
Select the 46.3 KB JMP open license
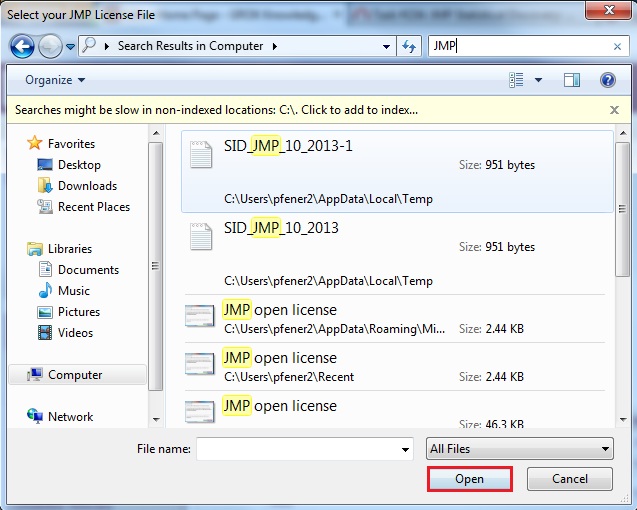(397, 410)
